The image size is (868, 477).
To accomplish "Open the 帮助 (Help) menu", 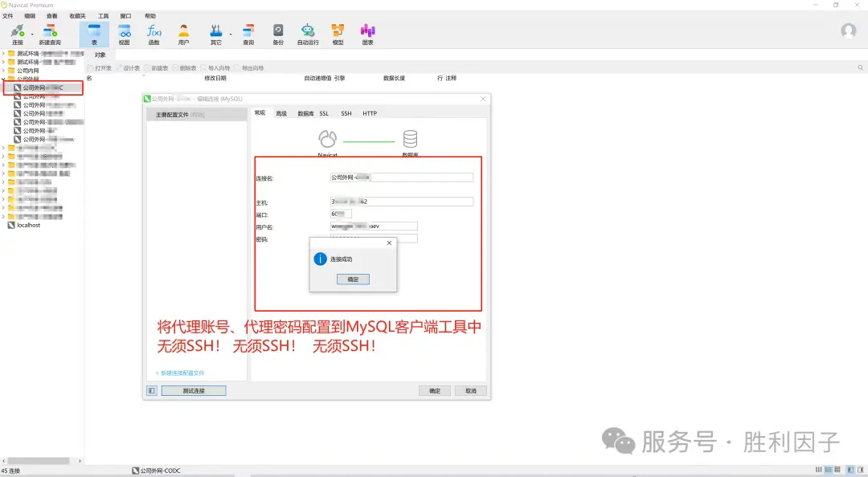I will 150,16.
